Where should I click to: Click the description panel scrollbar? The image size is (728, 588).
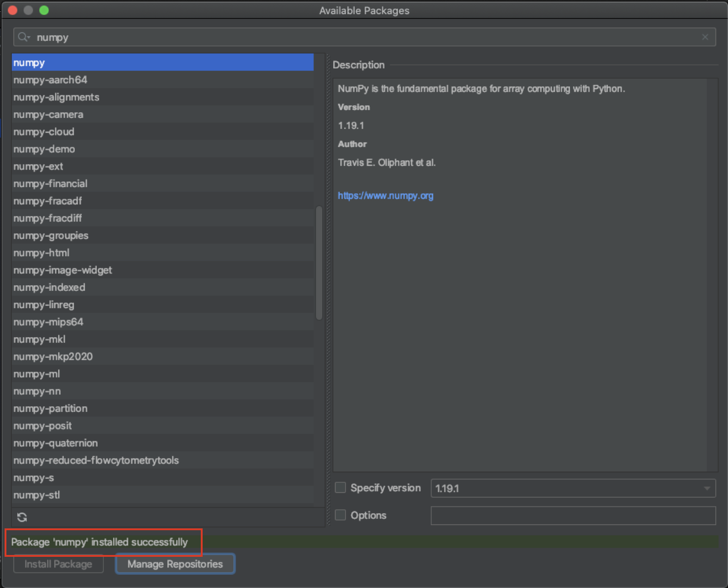(711, 275)
